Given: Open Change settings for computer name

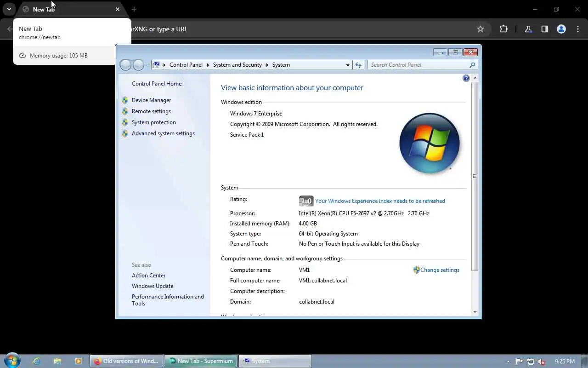Looking at the screenshot, I should (x=440, y=270).
